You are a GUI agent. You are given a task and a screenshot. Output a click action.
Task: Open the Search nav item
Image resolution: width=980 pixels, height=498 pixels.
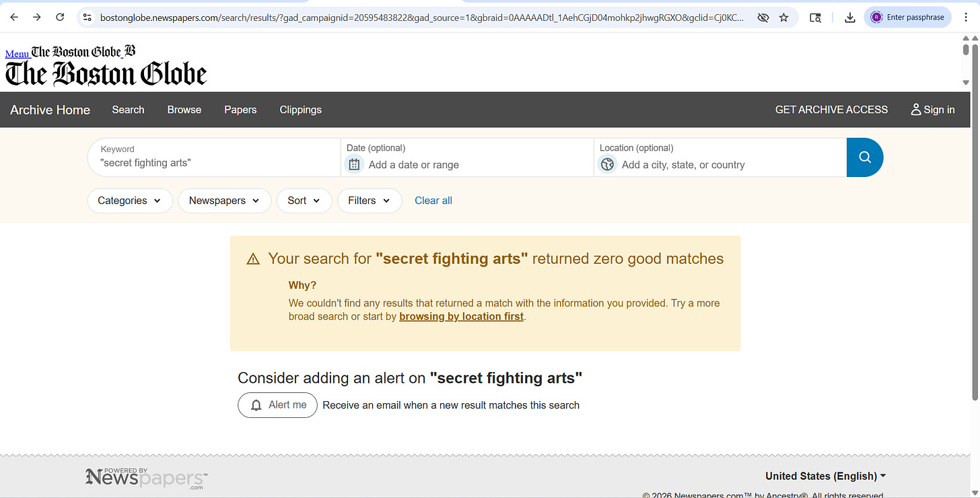[x=128, y=110]
